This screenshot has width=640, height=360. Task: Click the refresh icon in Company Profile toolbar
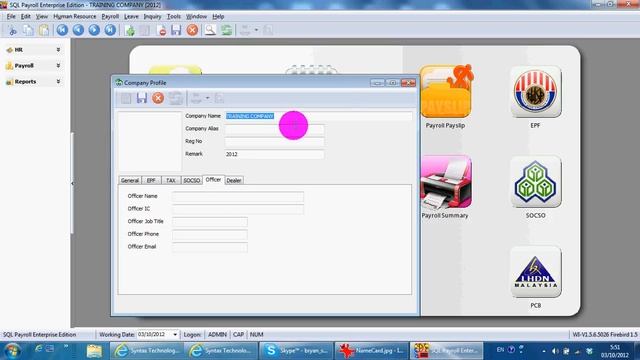click(x=176, y=98)
